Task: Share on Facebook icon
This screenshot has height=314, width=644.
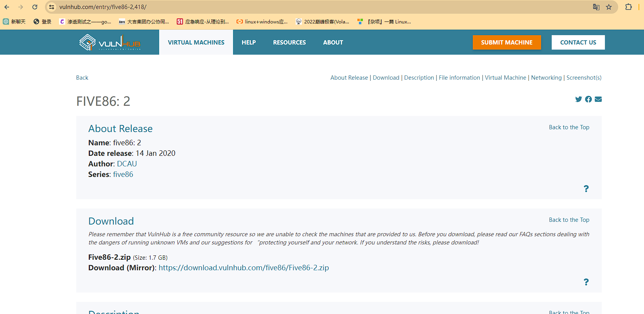Action: point(588,99)
